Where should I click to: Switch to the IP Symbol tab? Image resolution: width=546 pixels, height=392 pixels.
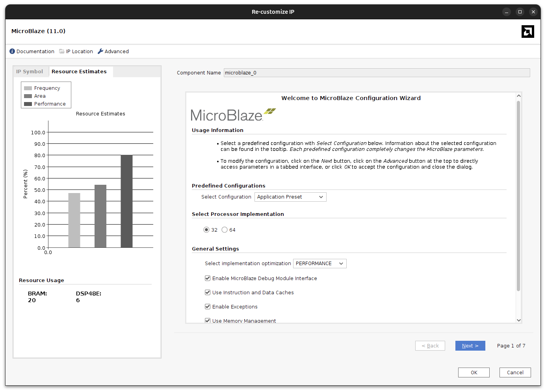pos(30,71)
